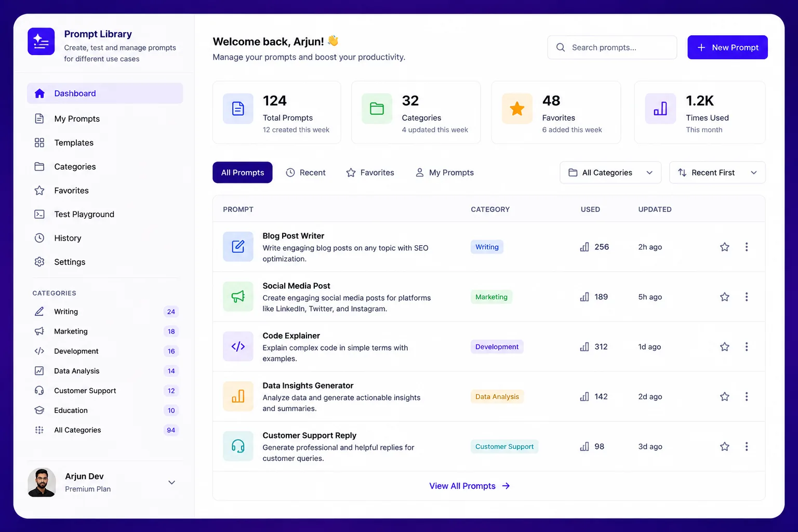Click the Social Media Post megaphone icon
Image resolution: width=798 pixels, height=532 pixels.
(x=238, y=296)
